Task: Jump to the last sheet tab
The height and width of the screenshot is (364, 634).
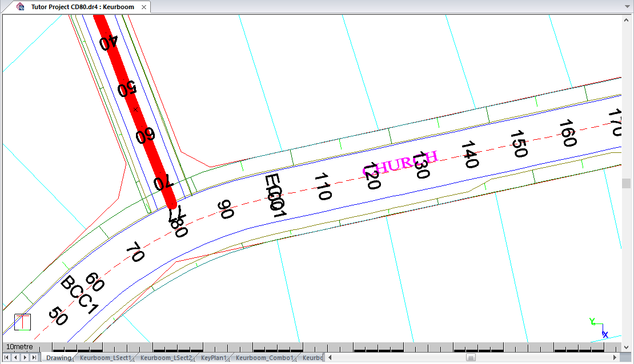Action: point(34,358)
